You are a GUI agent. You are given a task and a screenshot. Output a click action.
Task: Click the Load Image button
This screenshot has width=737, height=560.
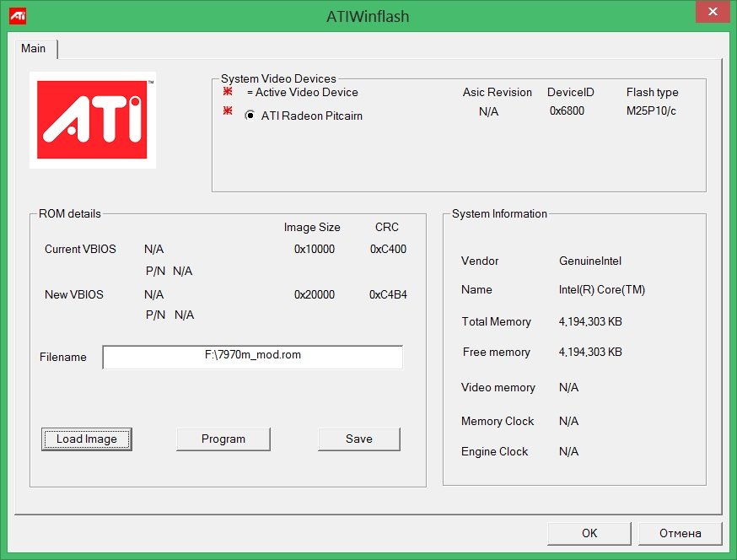[x=87, y=439]
